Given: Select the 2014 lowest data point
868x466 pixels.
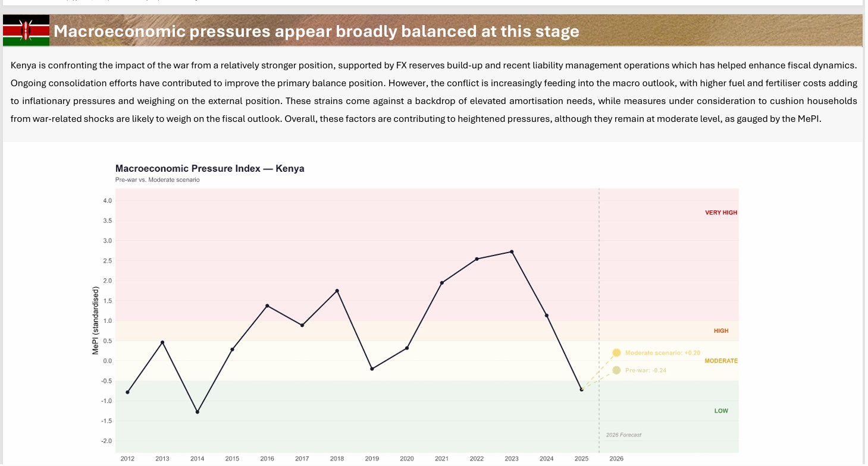Looking at the screenshot, I should pyautogui.click(x=198, y=412).
